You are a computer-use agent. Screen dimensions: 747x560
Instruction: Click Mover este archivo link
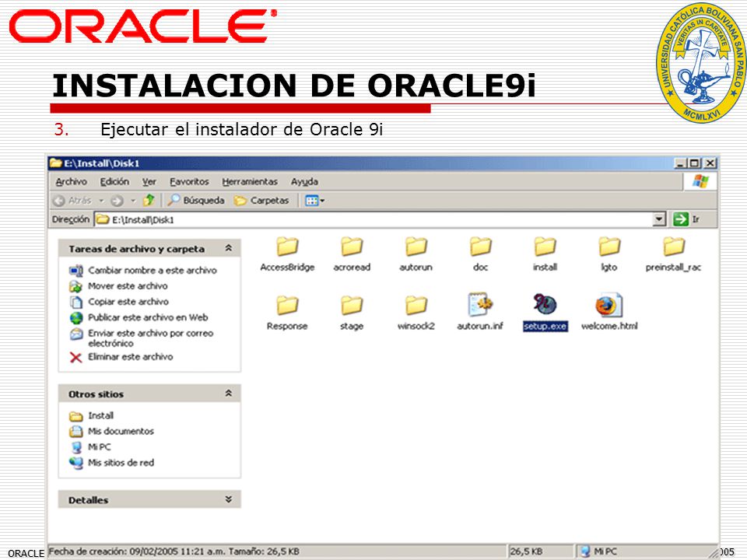click(128, 285)
